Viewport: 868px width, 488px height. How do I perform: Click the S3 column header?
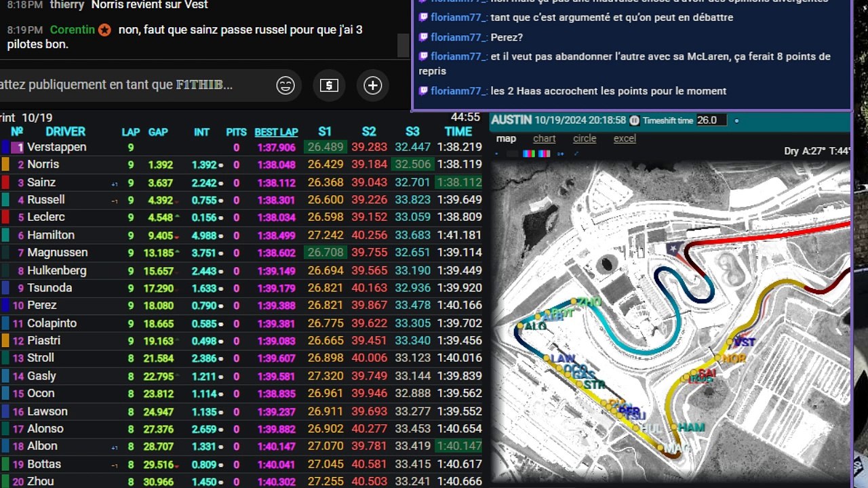412,131
